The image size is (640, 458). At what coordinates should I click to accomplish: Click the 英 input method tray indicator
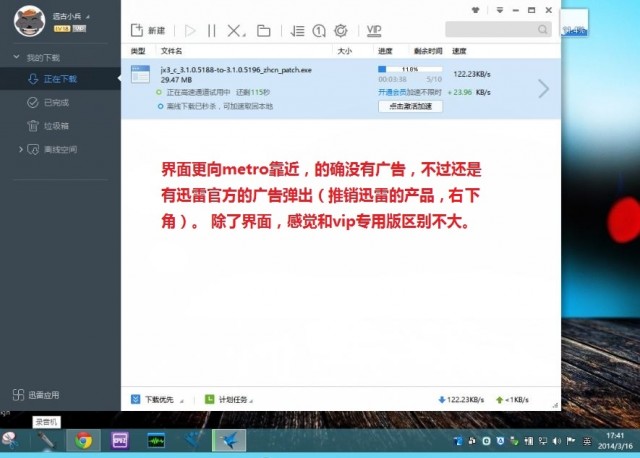pyautogui.click(x=587, y=441)
